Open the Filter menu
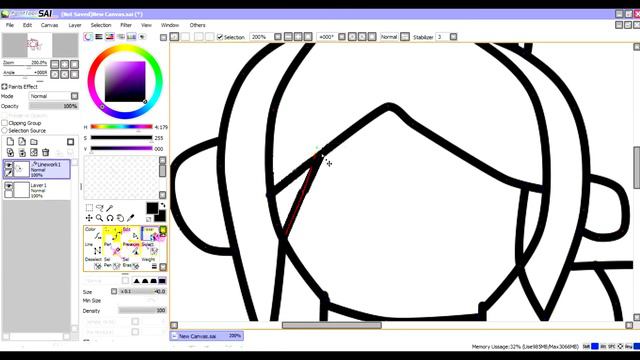 click(126, 25)
